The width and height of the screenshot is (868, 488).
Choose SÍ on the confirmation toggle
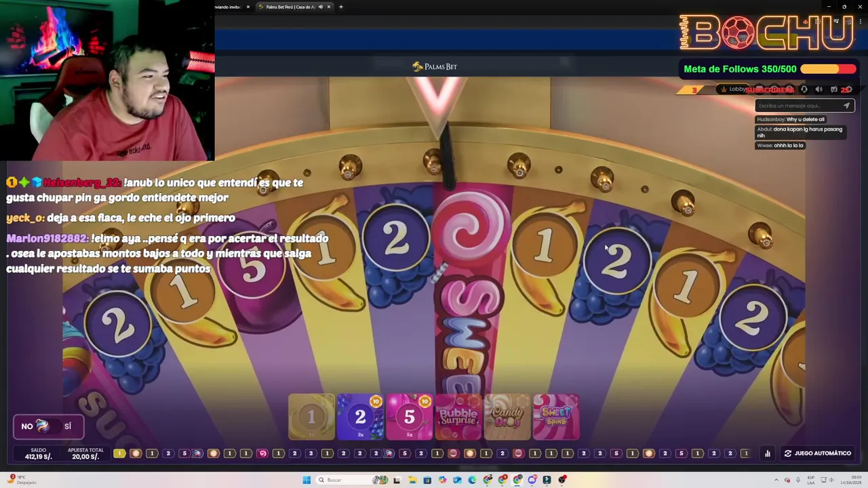coord(68,426)
